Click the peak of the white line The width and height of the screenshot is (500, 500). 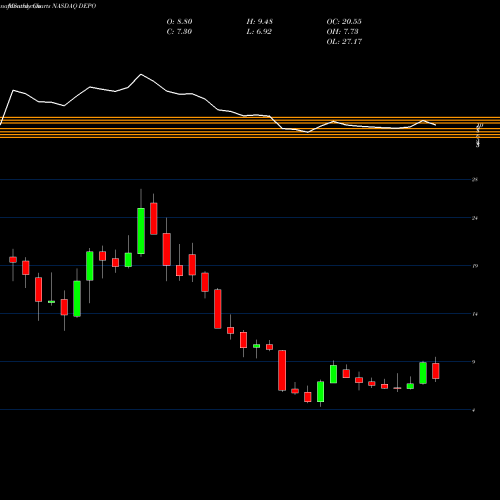tap(141, 74)
